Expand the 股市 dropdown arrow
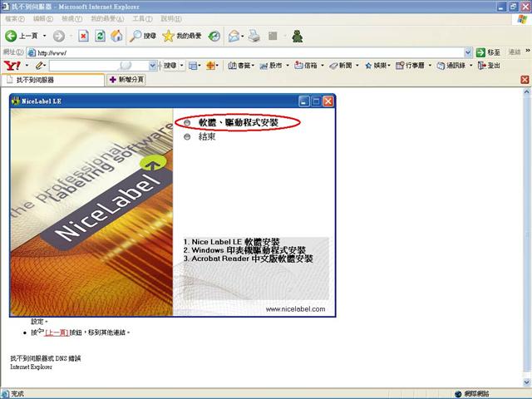The height and width of the screenshot is (399, 532). [x=288, y=66]
